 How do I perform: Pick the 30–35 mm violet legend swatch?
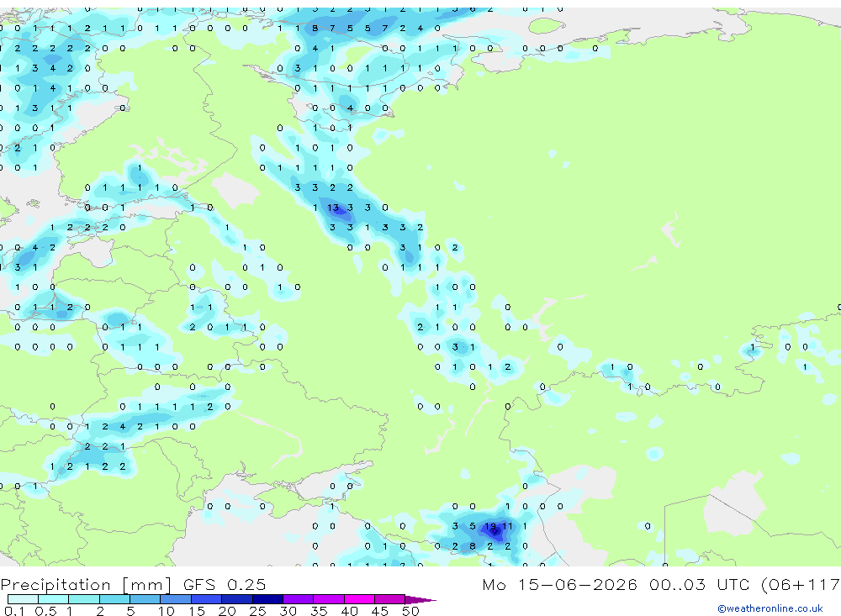click(298, 599)
